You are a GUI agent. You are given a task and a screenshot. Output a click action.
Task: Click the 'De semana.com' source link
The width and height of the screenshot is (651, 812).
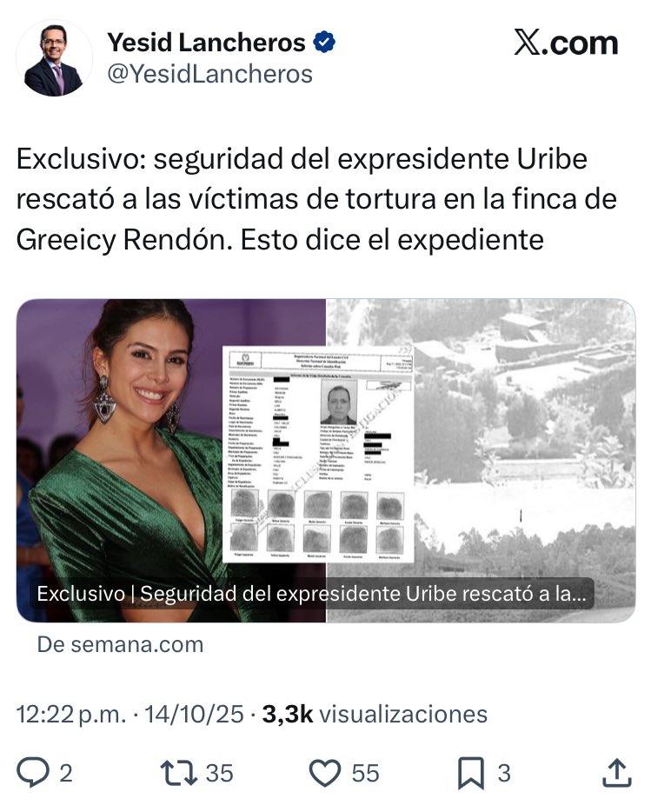[120, 645]
